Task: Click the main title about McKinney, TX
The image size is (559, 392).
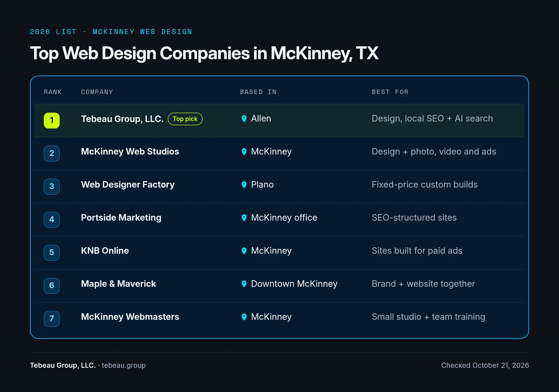Action: [x=204, y=53]
